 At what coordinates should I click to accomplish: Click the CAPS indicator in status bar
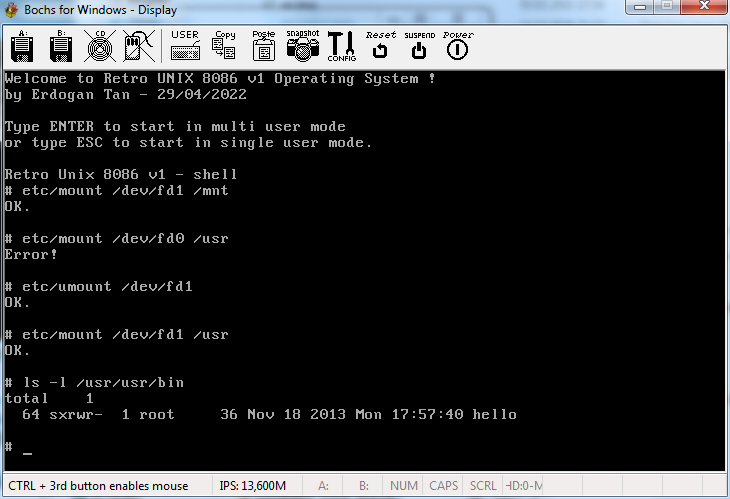443,486
